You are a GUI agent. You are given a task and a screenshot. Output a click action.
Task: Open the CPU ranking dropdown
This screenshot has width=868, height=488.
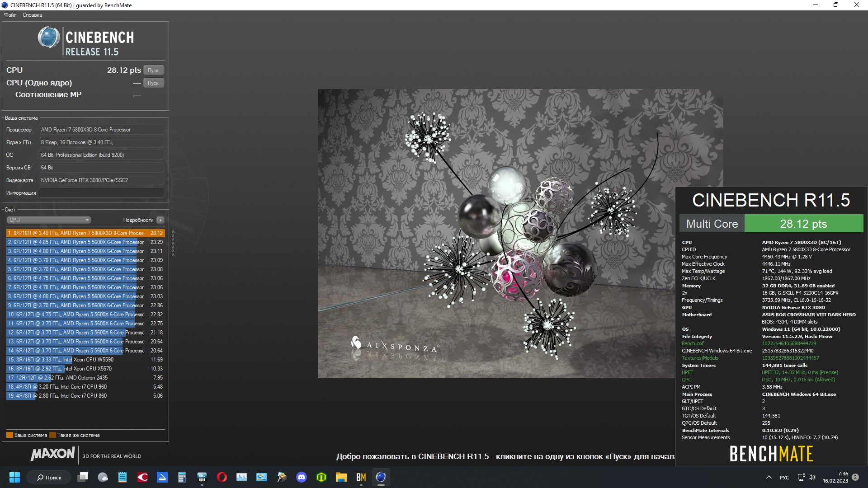point(49,220)
